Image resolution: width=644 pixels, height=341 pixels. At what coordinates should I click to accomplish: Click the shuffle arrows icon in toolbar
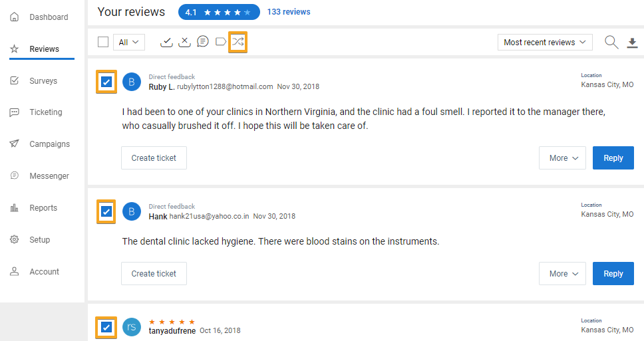coord(238,42)
